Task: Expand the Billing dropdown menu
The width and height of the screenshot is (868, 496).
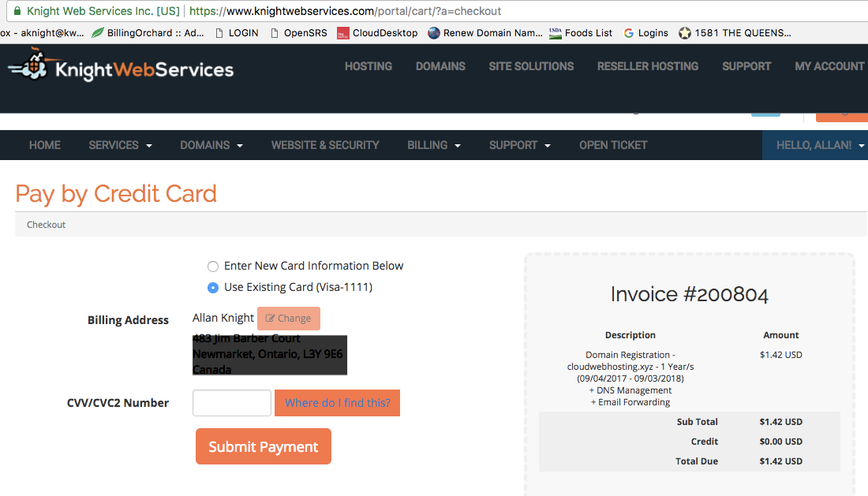Action: click(434, 145)
